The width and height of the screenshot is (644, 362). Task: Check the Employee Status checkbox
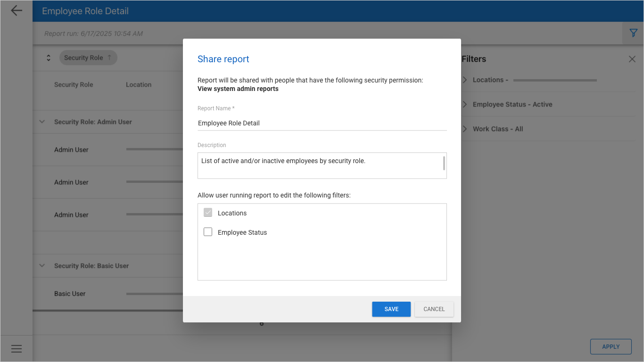click(208, 232)
